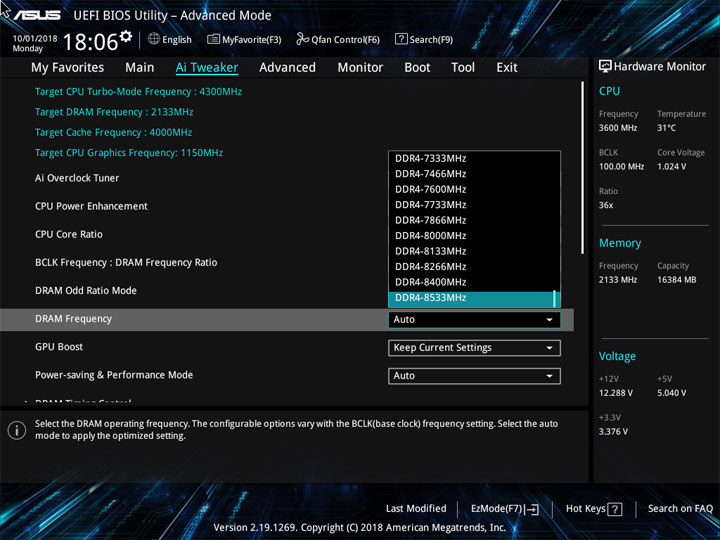Click the info icon beside help text
720x540 pixels.
coord(17,430)
